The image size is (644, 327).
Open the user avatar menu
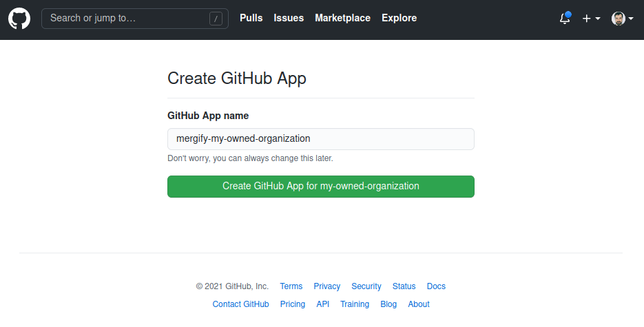tap(622, 19)
